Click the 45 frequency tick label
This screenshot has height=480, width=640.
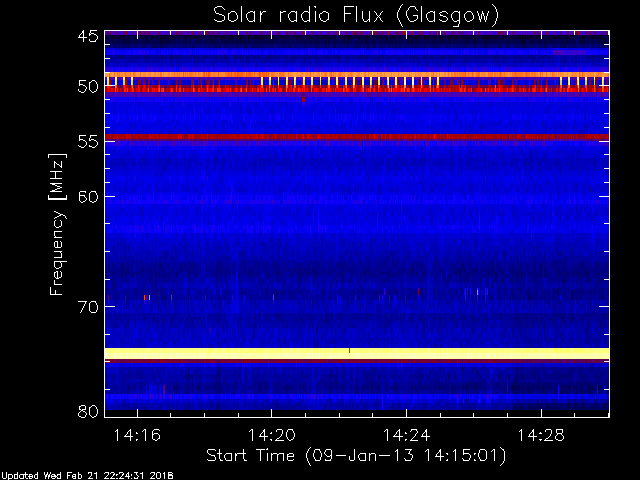88,36
